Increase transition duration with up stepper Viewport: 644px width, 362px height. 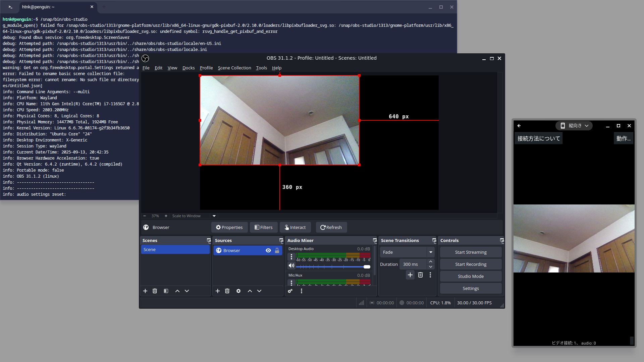pyautogui.click(x=431, y=261)
